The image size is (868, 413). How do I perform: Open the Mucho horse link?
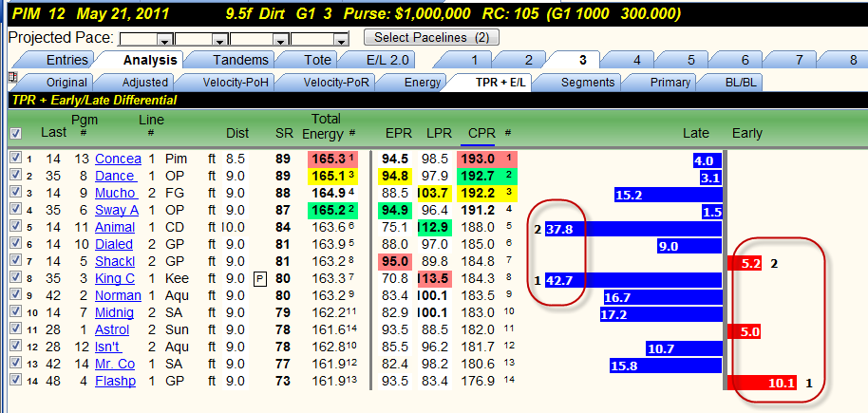[115, 194]
